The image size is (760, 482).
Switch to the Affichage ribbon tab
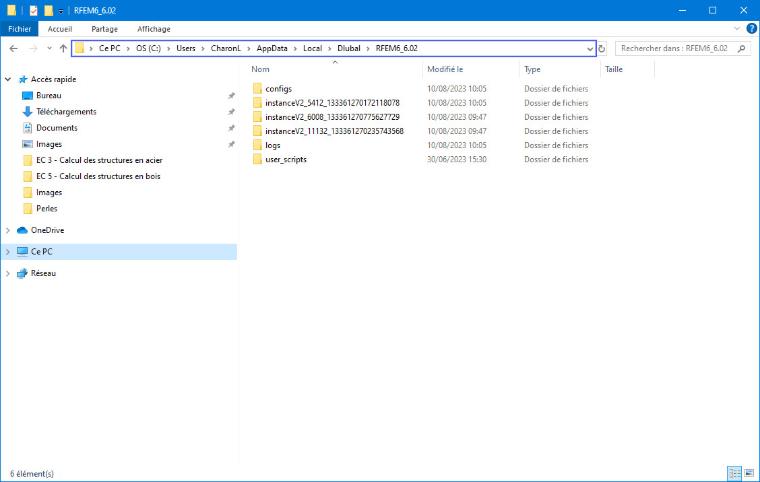point(154,29)
